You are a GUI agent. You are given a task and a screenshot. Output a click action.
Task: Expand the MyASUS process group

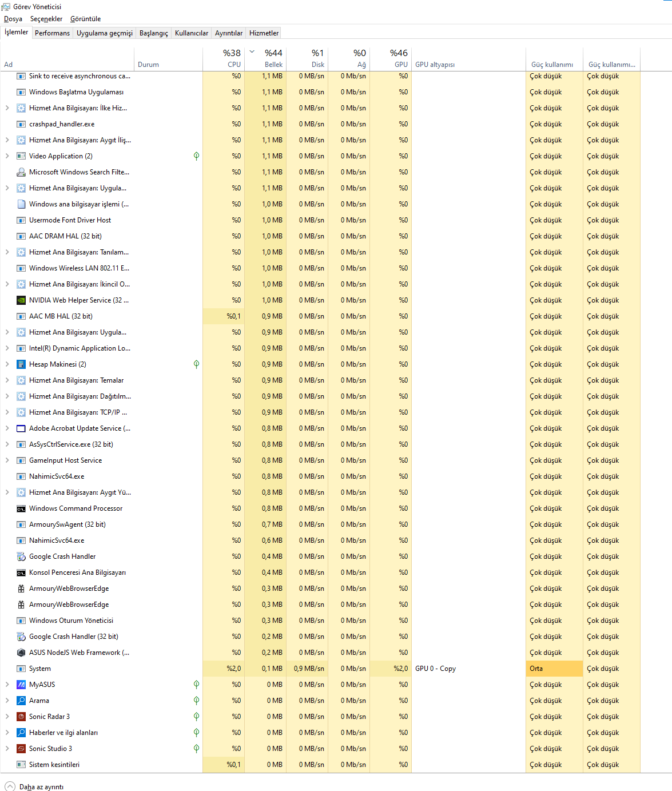click(x=7, y=685)
